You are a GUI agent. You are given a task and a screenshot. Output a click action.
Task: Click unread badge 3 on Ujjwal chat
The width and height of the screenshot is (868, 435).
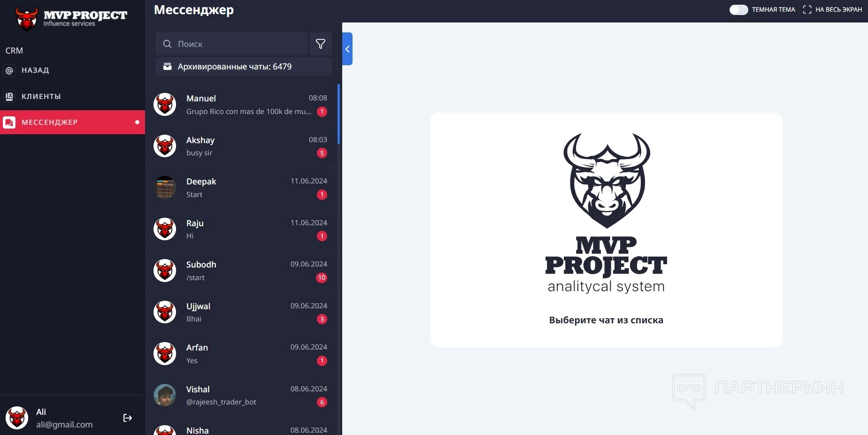coord(322,319)
